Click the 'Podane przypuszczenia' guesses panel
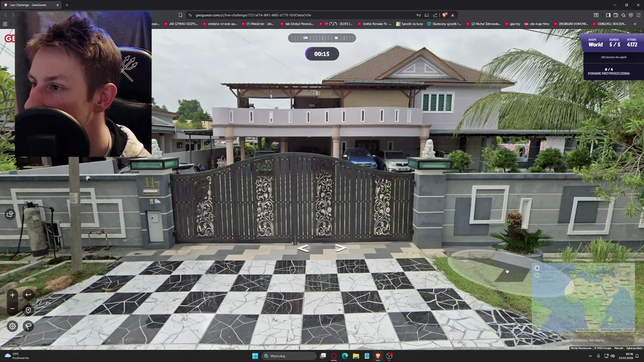 click(x=609, y=71)
